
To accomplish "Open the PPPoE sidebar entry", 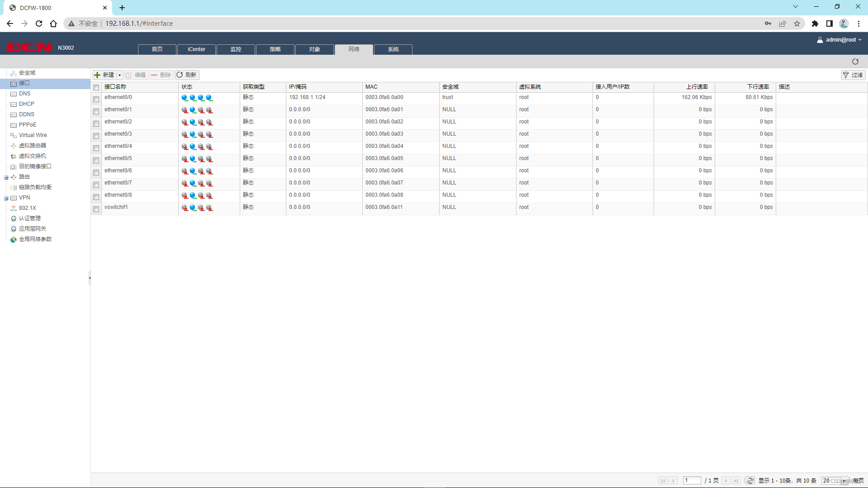I will pyautogui.click(x=27, y=125).
